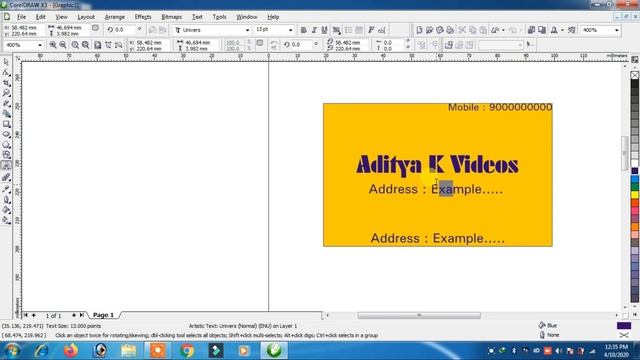Click the Zoom In magnifier icon
The width and height of the screenshot is (640, 360).
click(53, 45)
